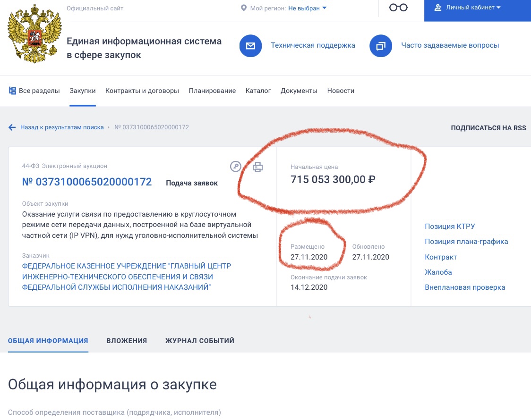The image size is (531, 420).
Task: Open Планирование menu item
Action: point(212,91)
